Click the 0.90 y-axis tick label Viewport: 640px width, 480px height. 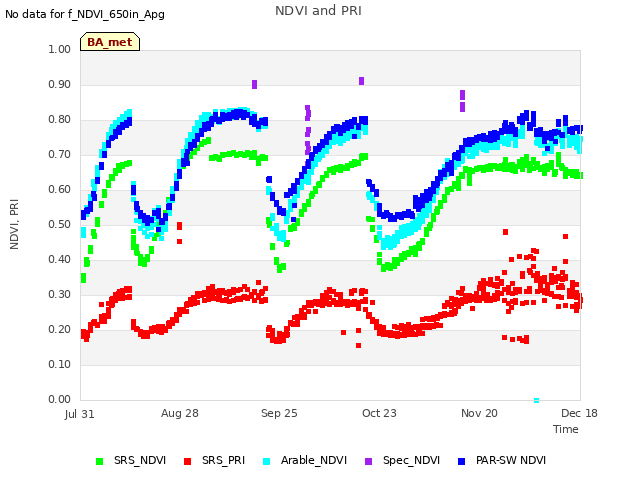[59, 84]
